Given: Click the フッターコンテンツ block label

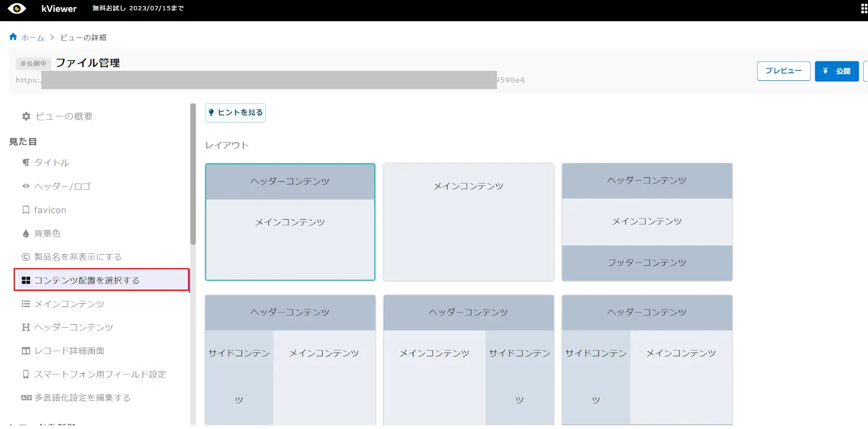Looking at the screenshot, I should tap(647, 262).
